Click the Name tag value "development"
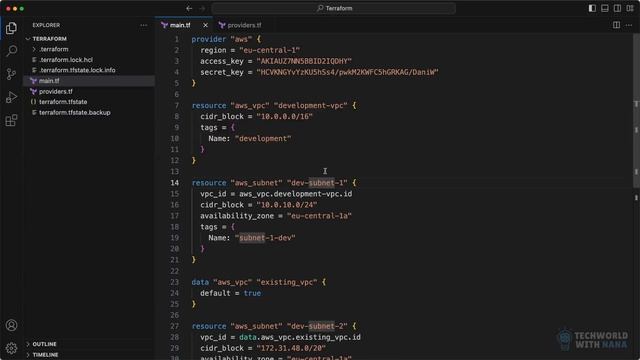This screenshot has height=360, width=640. click(x=263, y=138)
